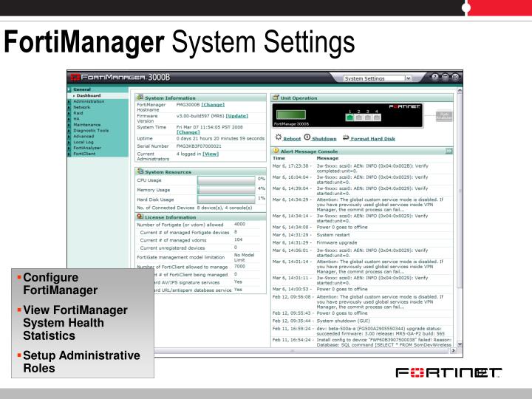This screenshot has width=532, height=399.
Task: Click the Hard Disk Usage progress bar
Action: [x=226, y=199]
